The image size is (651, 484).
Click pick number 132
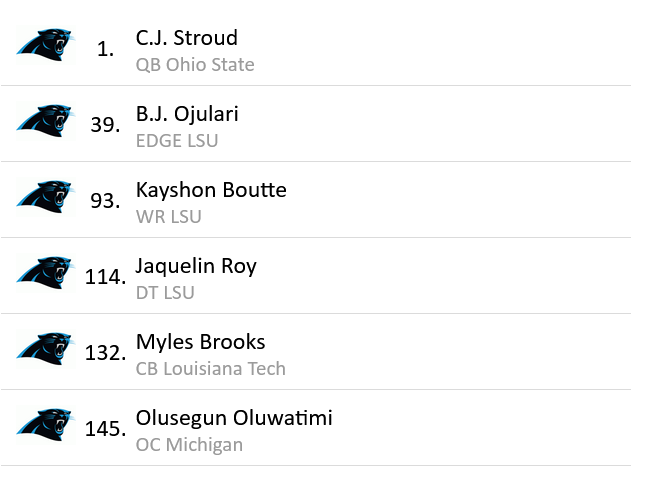(105, 353)
